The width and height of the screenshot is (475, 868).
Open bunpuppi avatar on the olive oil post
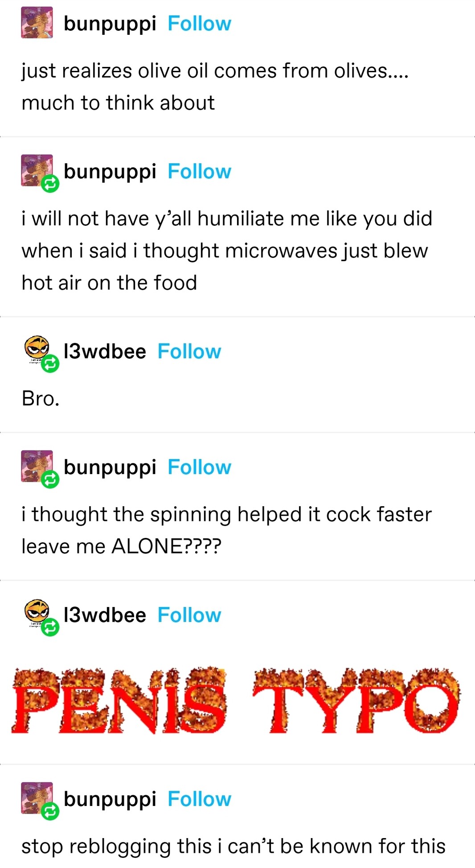(37, 23)
